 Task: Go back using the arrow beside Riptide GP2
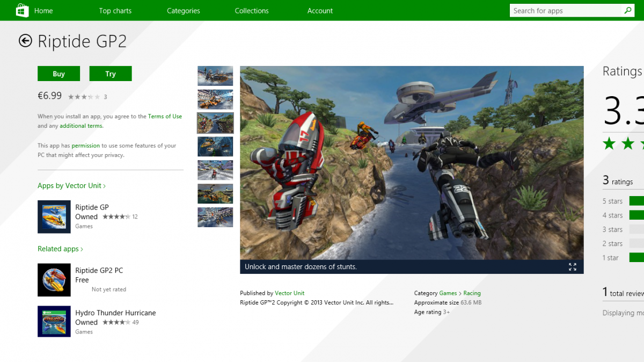(25, 41)
